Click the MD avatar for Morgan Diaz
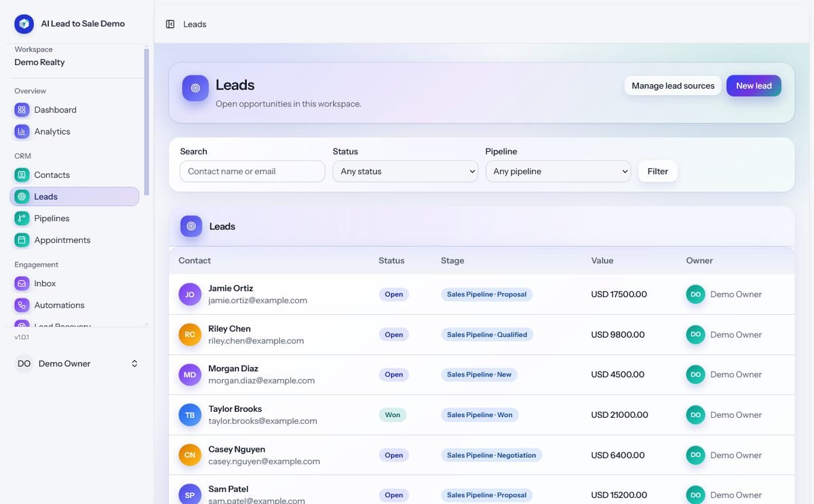 pyautogui.click(x=190, y=374)
